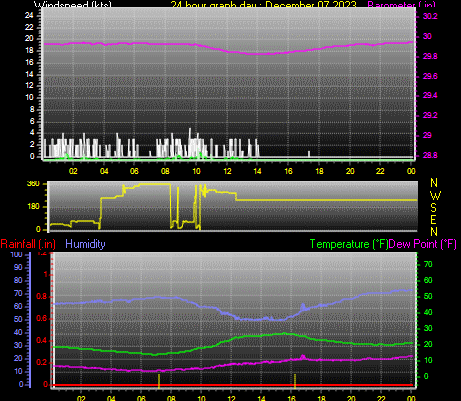Click the blue Humidity legend label
The height and width of the screenshot is (401, 461).
tap(85, 244)
